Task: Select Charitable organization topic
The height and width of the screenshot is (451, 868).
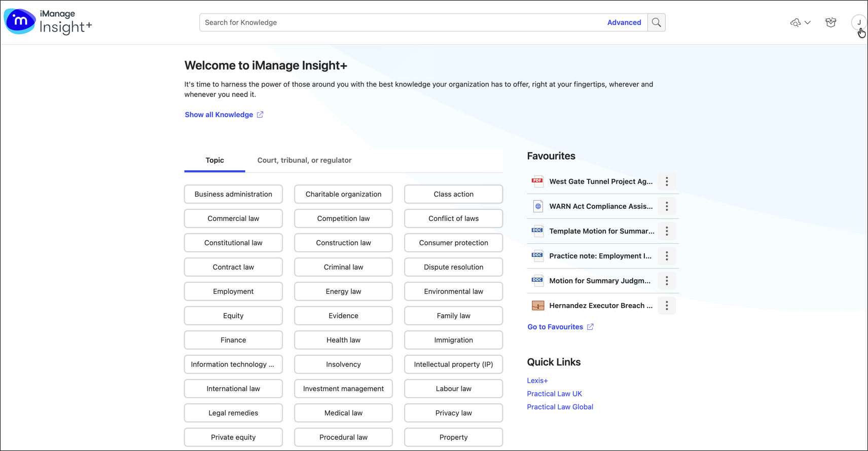Action: [x=343, y=194]
